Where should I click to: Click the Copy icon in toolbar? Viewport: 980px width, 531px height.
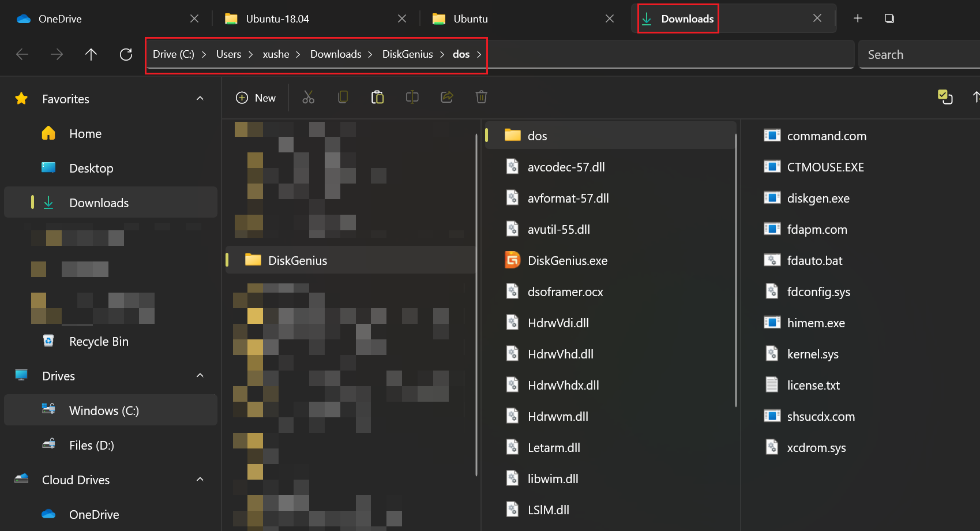pos(343,98)
